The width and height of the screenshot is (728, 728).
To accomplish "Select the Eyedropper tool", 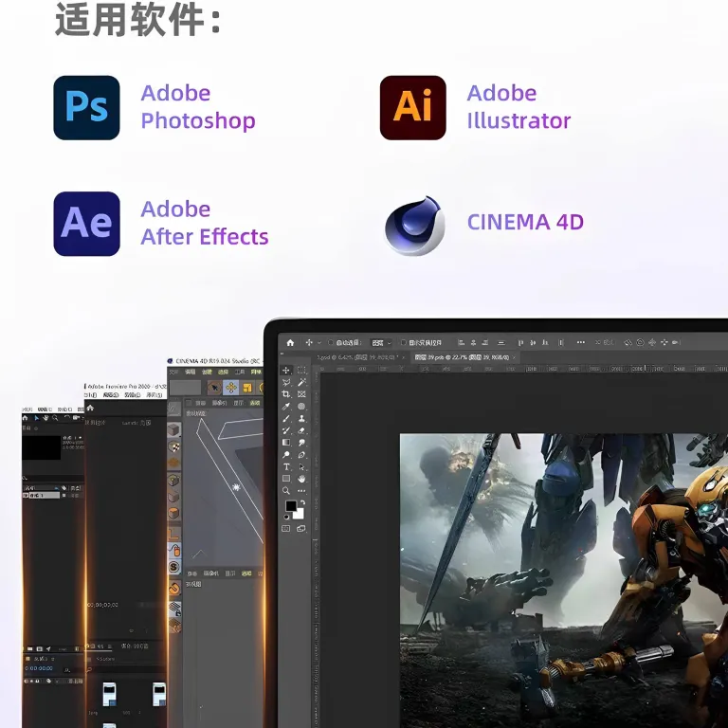I will click(286, 407).
